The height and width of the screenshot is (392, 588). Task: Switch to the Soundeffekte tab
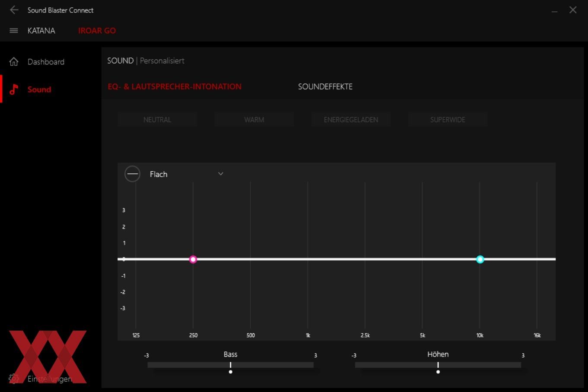[325, 86]
